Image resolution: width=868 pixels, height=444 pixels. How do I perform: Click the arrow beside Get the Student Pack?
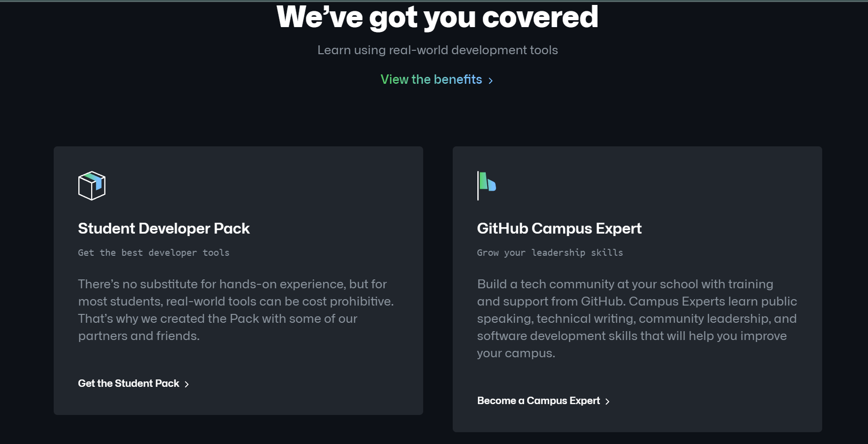pos(187,383)
